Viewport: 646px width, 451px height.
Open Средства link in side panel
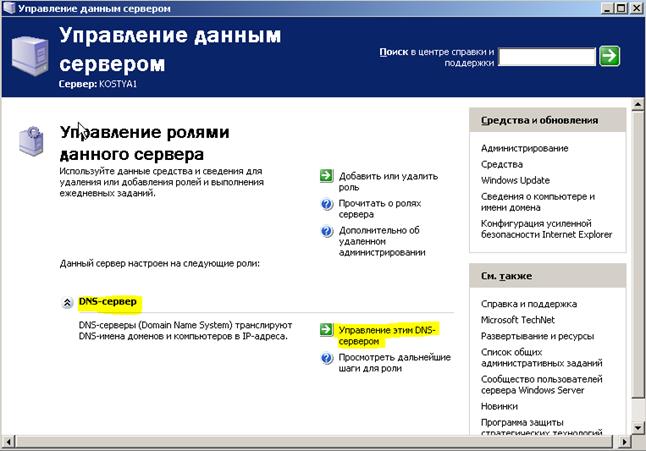502,164
